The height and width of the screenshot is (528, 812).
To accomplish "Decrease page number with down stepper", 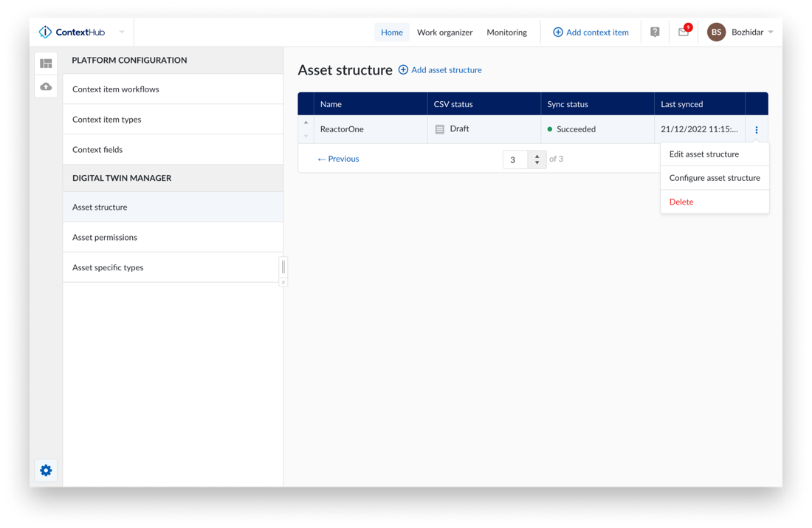I will point(537,163).
